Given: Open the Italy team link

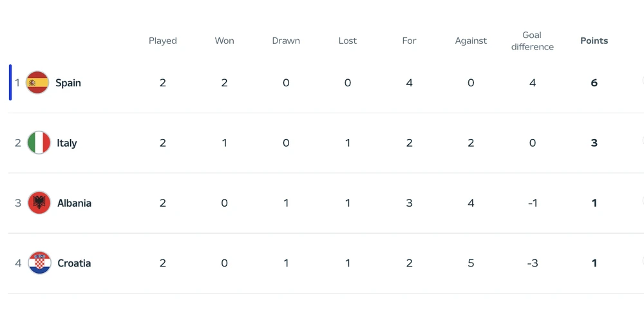Looking at the screenshot, I should [x=67, y=143].
